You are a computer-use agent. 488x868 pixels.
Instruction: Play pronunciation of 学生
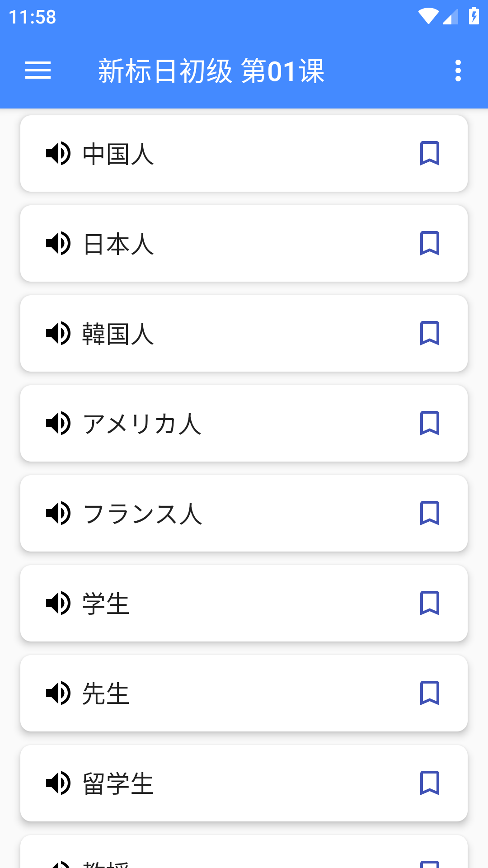pyautogui.click(x=58, y=603)
